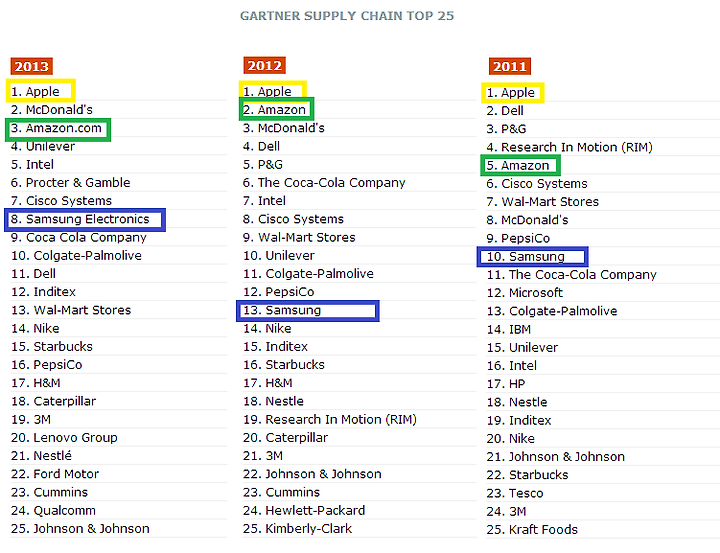720x553 pixels.
Task: Select '22. Ford Motor' in the 2013 list
Action: [55, 474]
